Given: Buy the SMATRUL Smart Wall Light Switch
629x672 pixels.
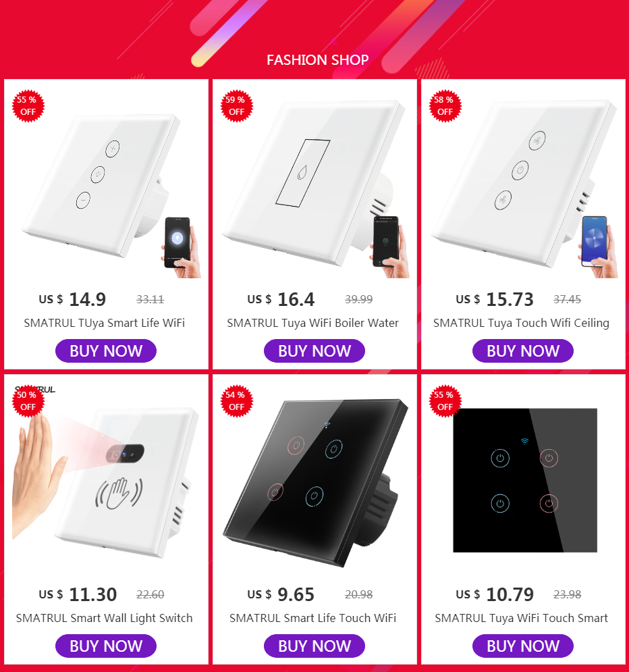Looking at the screenshot, I should (106, 646).
